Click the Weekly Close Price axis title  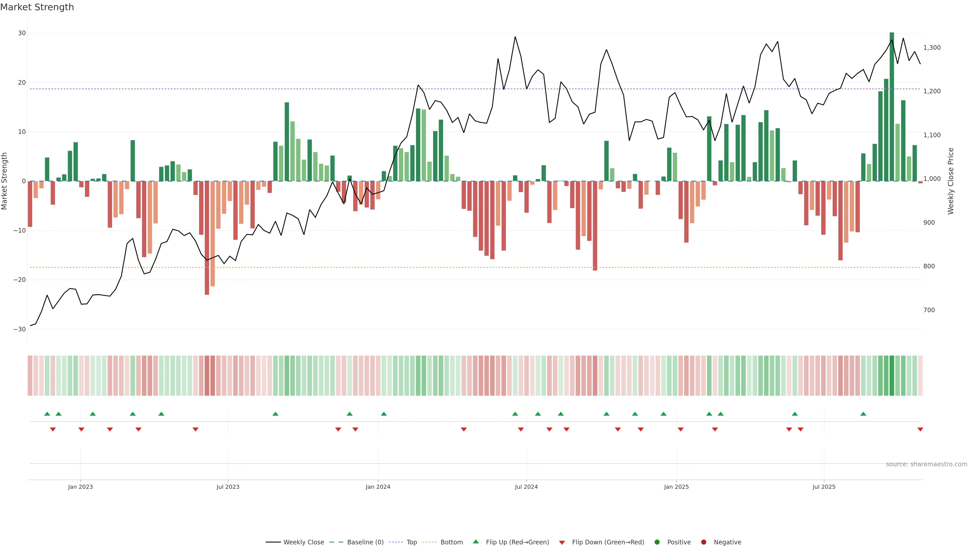[951, 181]
